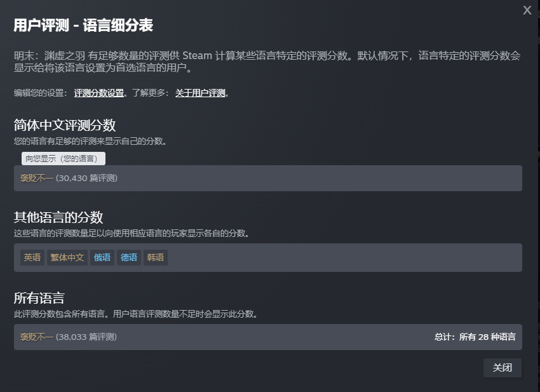
Task: Close the dialog with the X icon
Action: (x=527, y=10)
